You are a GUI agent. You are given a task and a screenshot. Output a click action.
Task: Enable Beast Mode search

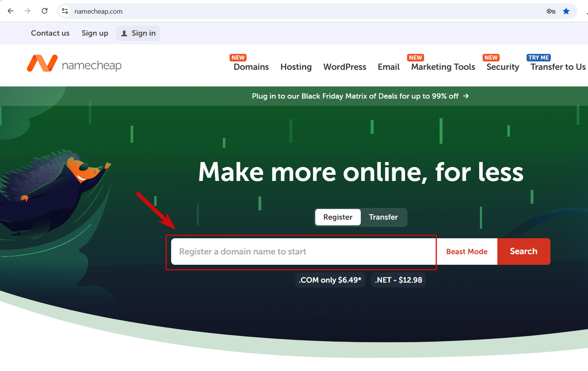click(x=467, y=252)
